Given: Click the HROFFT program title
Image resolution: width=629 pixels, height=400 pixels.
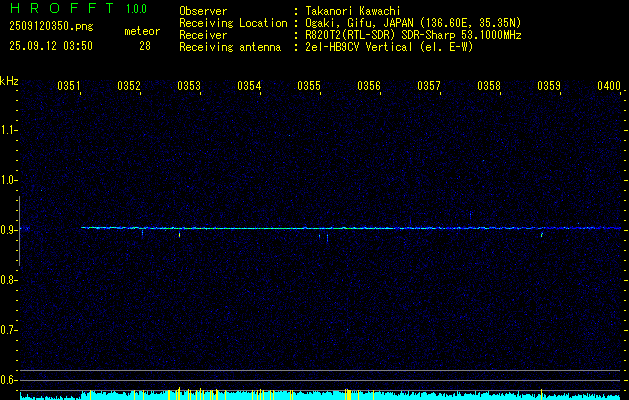Looking at the screenshot, I should (62, 8).
